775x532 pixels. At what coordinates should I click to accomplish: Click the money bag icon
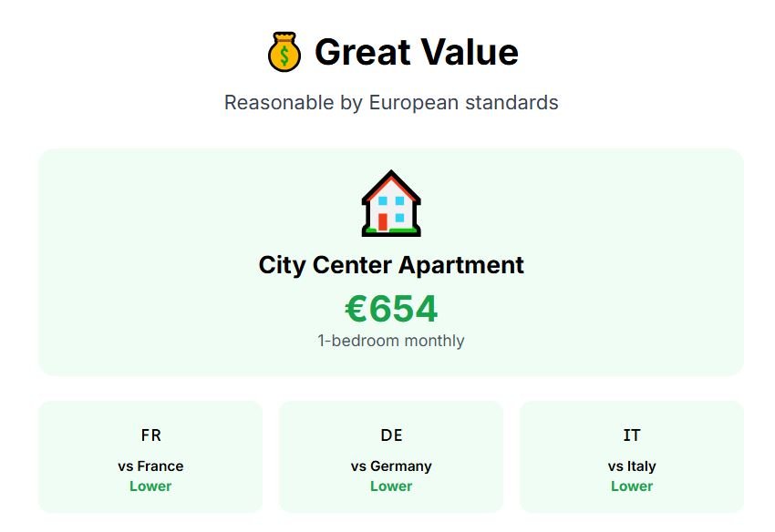284,53
